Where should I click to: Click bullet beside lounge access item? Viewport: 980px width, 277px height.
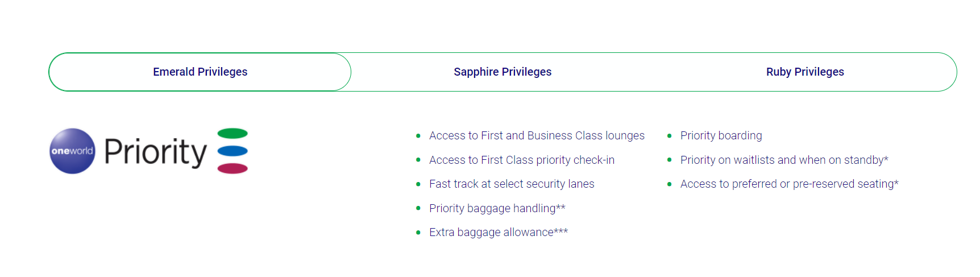pos(418,136)
